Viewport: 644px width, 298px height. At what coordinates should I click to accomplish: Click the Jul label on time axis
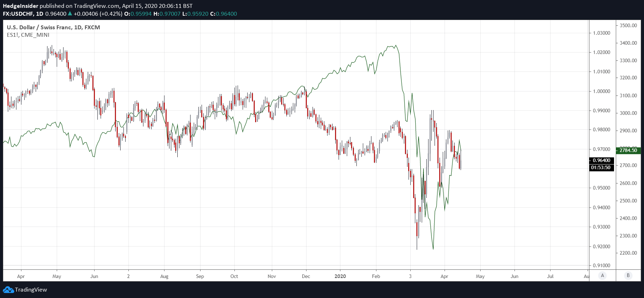(x=550, y=276)
